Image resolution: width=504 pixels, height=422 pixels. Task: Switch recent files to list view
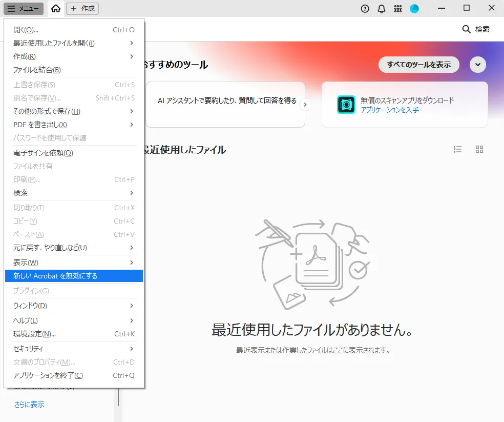click(457, 149)
